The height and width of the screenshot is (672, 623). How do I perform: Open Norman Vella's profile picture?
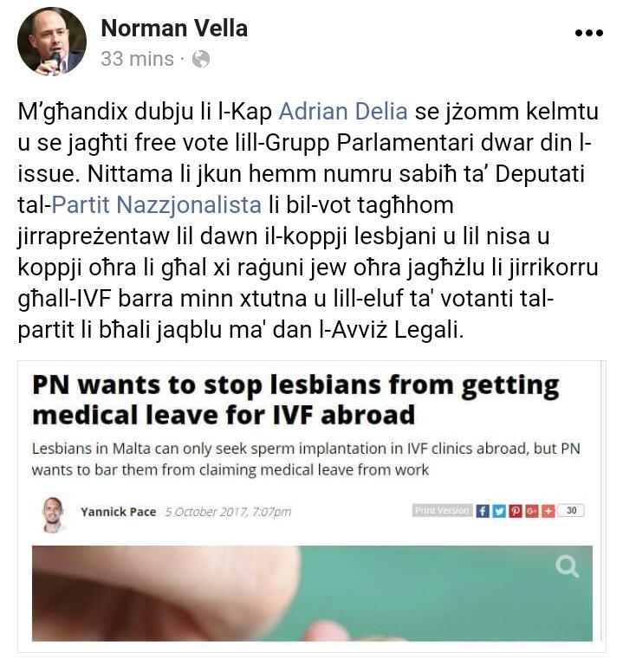click(52, 42)
